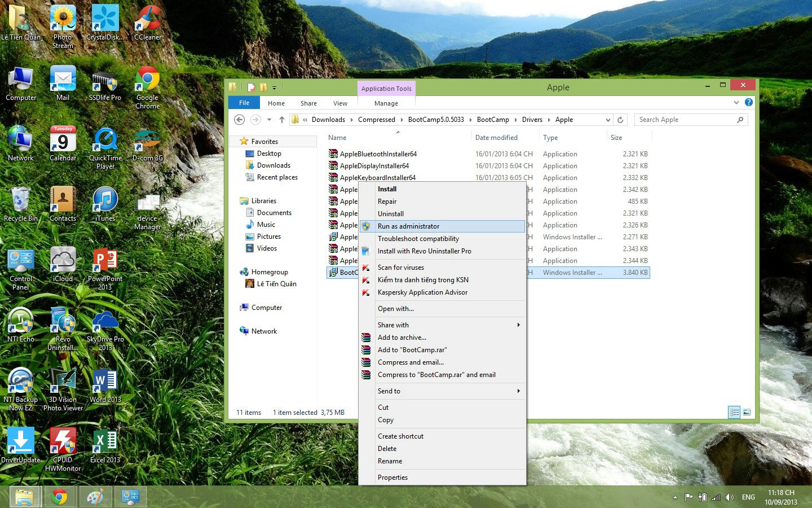Expand the Share with submenu arrow
Viewport: 812px width, 508px height.
[x=518, y=325]
